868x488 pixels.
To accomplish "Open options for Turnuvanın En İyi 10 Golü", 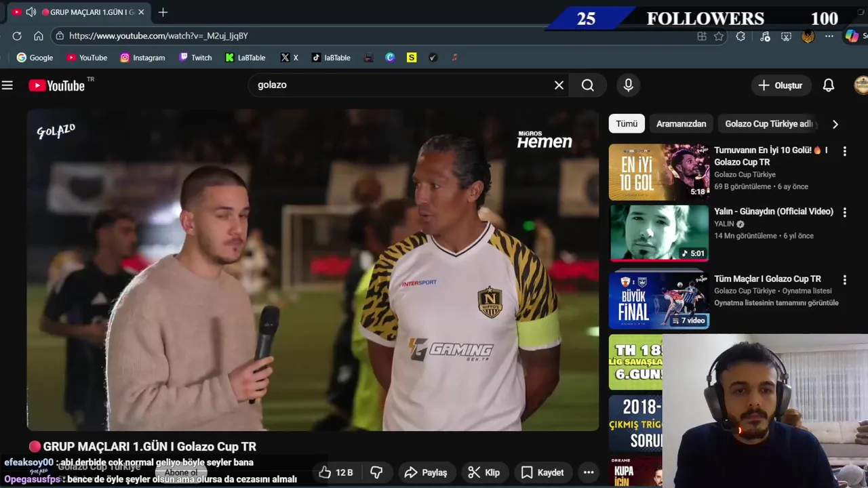I will click(845, 151).
